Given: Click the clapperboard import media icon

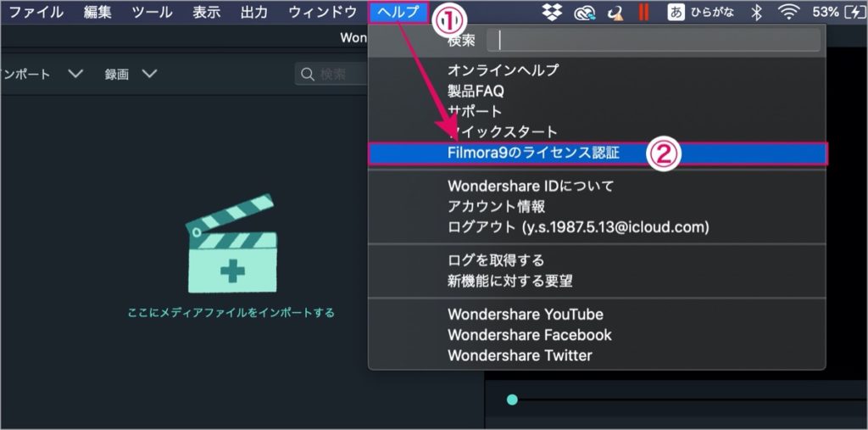Looking at the screenshot, I should point(231,243).
